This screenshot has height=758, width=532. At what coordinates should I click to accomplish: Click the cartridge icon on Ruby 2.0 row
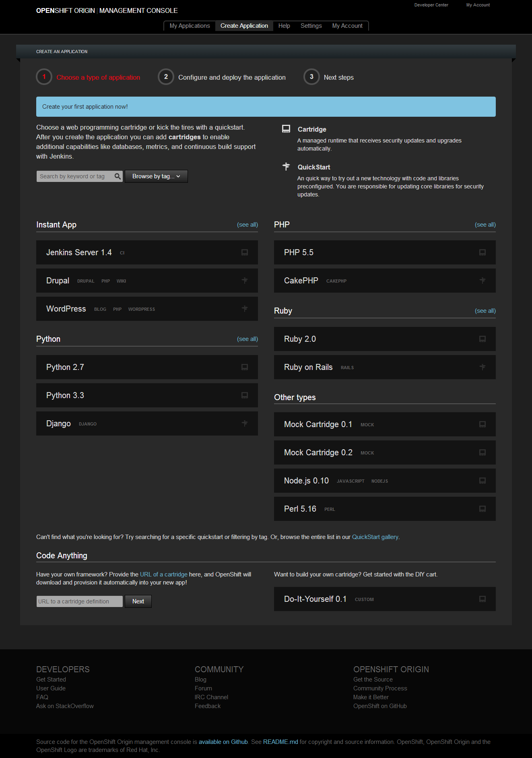483,339
